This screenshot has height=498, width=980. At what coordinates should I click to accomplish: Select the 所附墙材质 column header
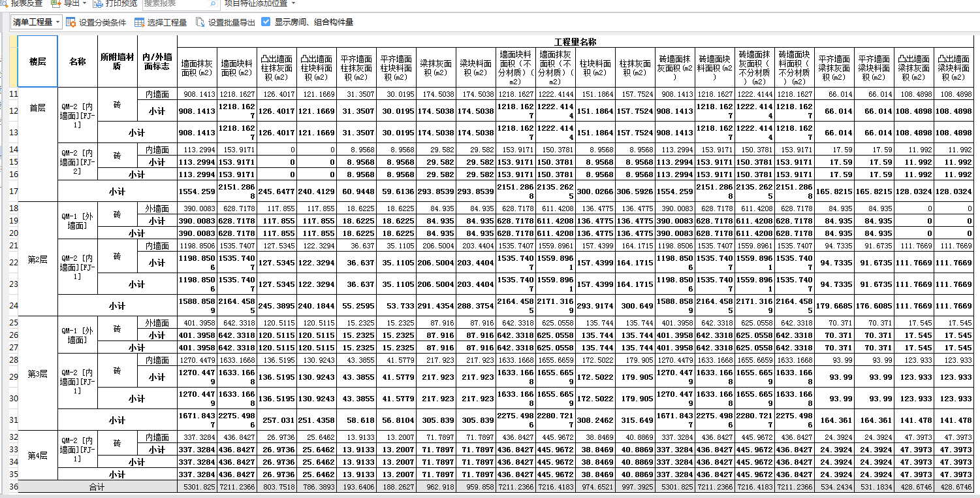pos(117,61)
